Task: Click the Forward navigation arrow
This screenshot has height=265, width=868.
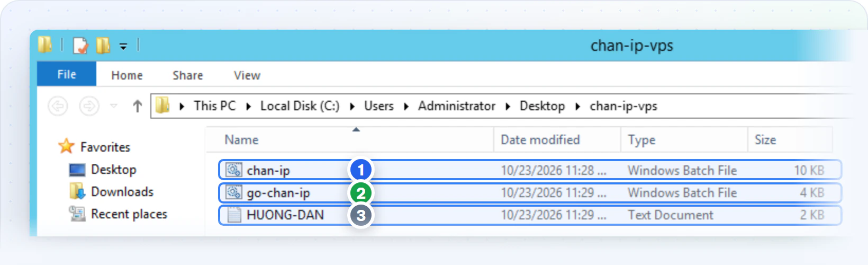Action: (x=89, y=106)
